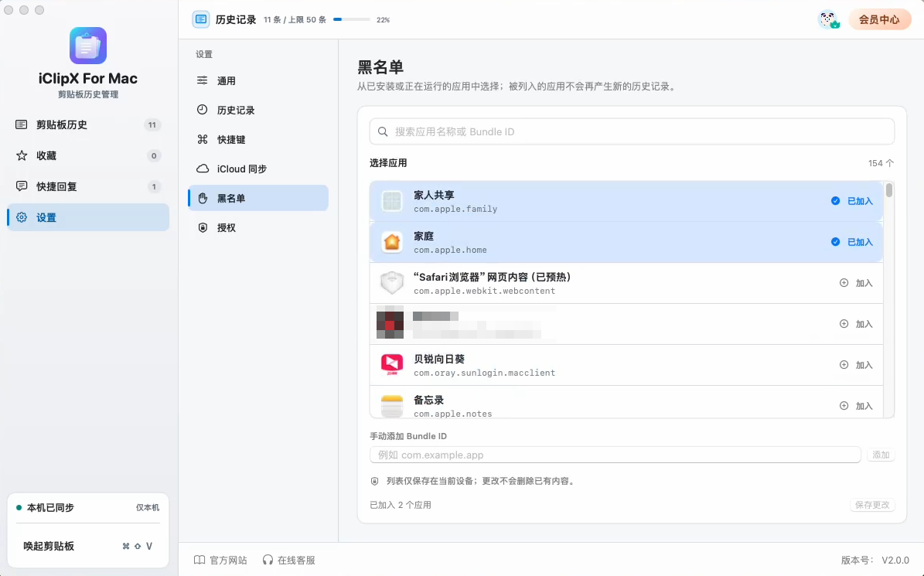Click the search magnifier icon
Screen dimensions: 924x576
pos(383,131)
